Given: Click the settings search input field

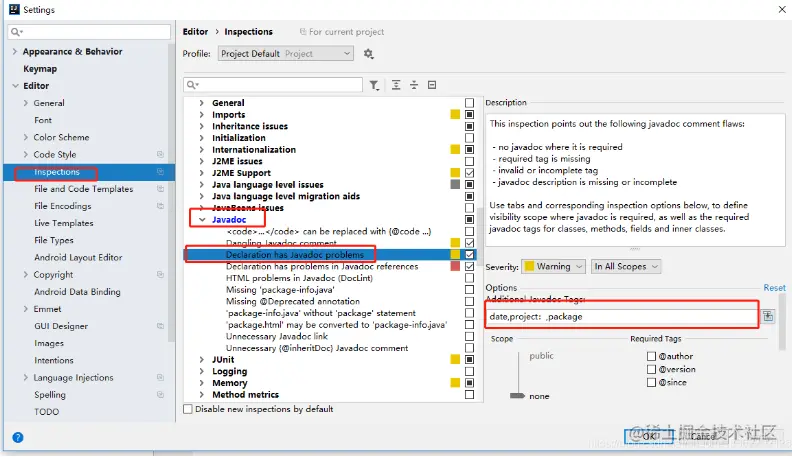Looking at the screenshot, I should point(89,32).
